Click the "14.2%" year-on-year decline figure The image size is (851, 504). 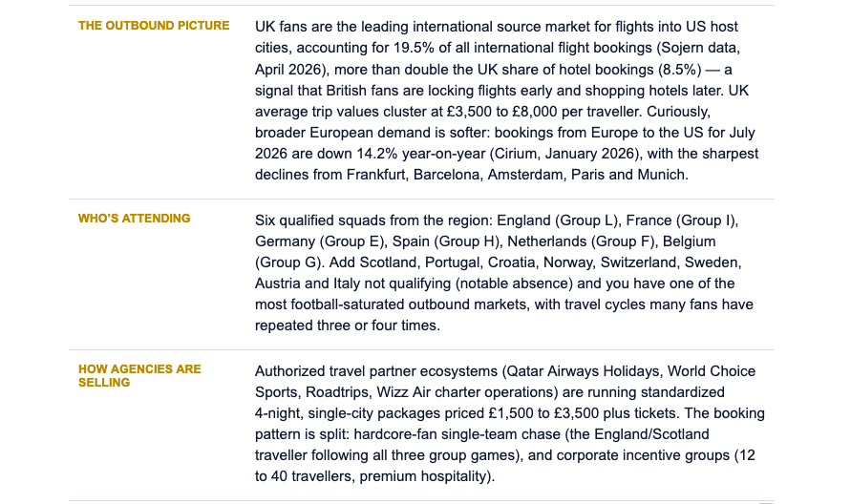376,154
